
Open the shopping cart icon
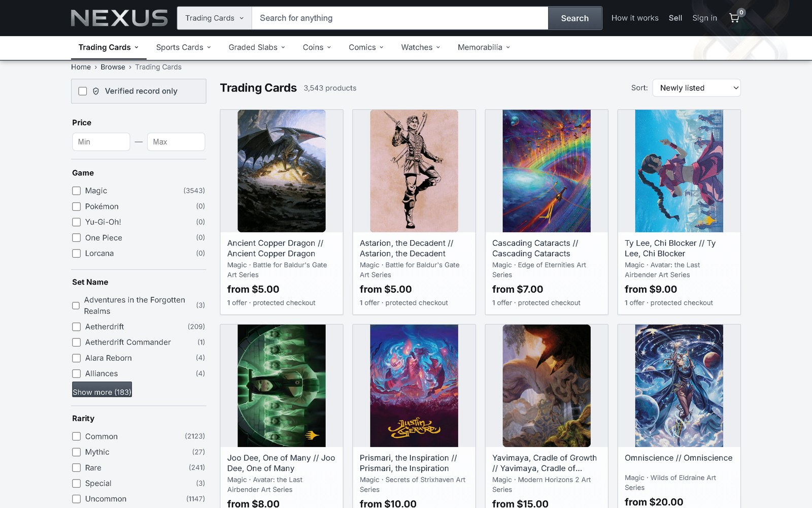[734, 18]
